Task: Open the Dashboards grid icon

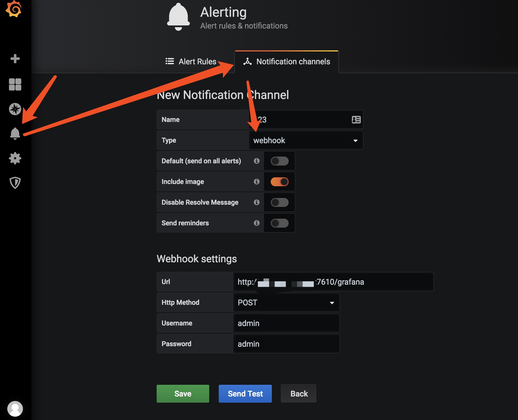Action: point(15,84)
